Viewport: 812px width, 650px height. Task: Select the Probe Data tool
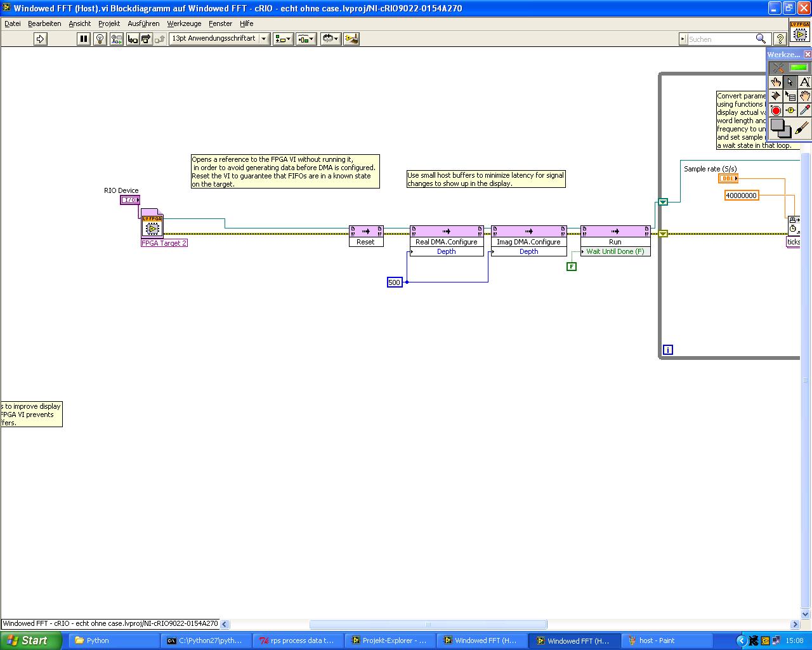[790, 110]
